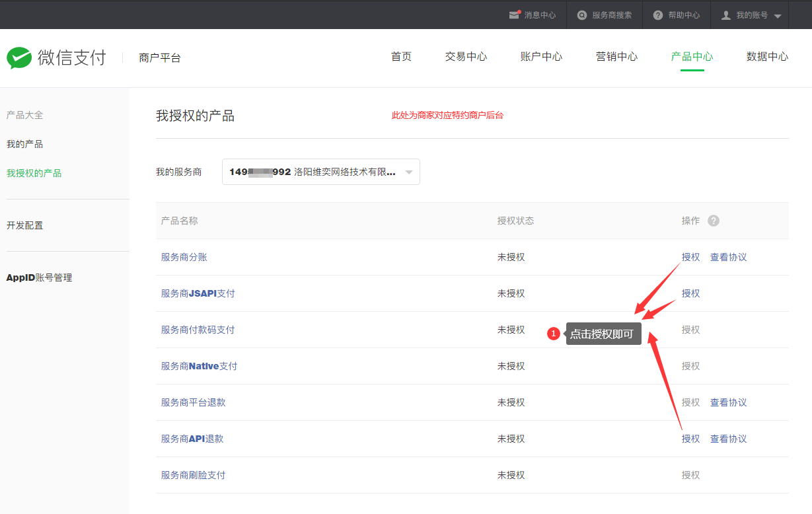Click 产品名称 column header
Viewport: 812px width, 514px height.
coord(179,221)
